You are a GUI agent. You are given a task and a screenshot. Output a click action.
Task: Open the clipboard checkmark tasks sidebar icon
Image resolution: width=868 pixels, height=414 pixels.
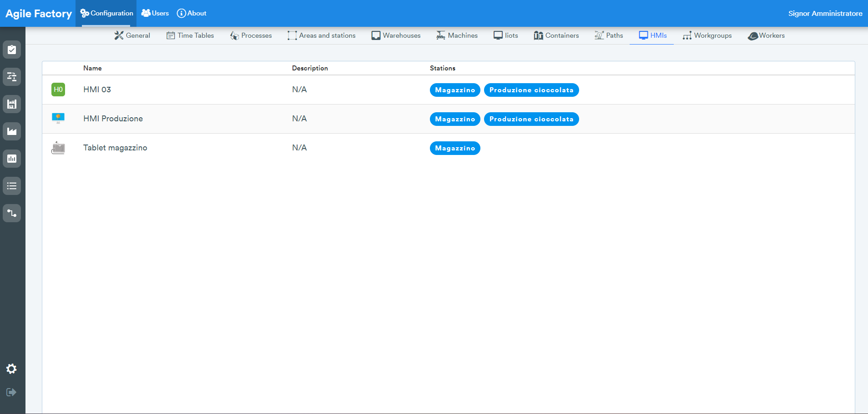click(12, 50)
